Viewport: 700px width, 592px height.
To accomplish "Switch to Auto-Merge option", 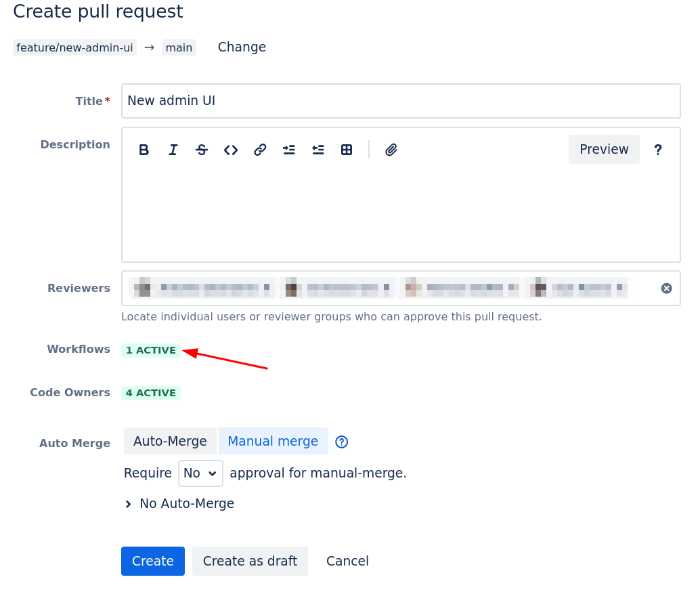I will tap(170, 441).
